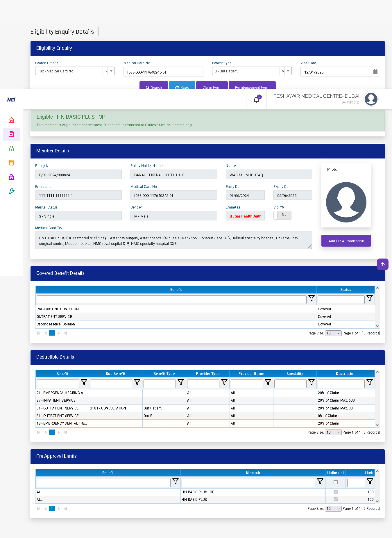Click the Claim Form button
This screenshot has width=392, height=538.
[212, 86]
